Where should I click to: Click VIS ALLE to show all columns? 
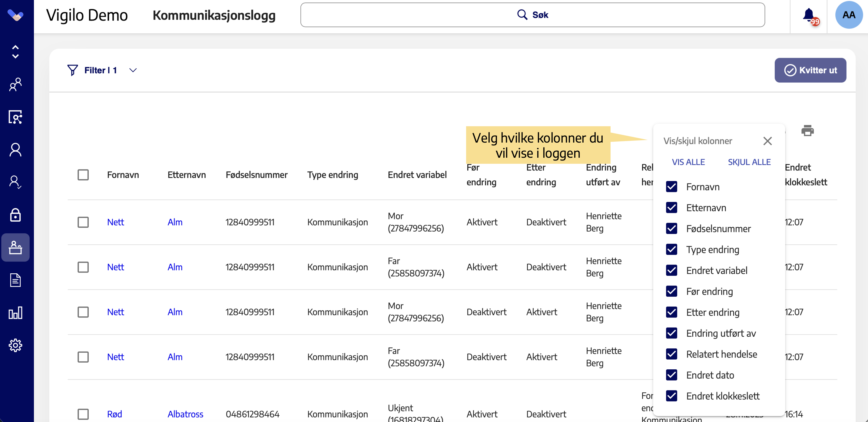pos(688,162)
